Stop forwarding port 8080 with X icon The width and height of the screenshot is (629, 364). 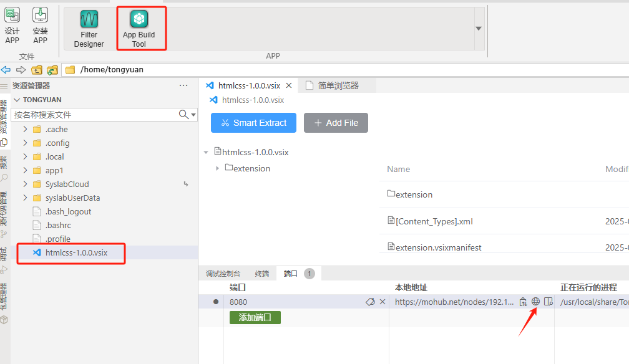pos(383,302)
